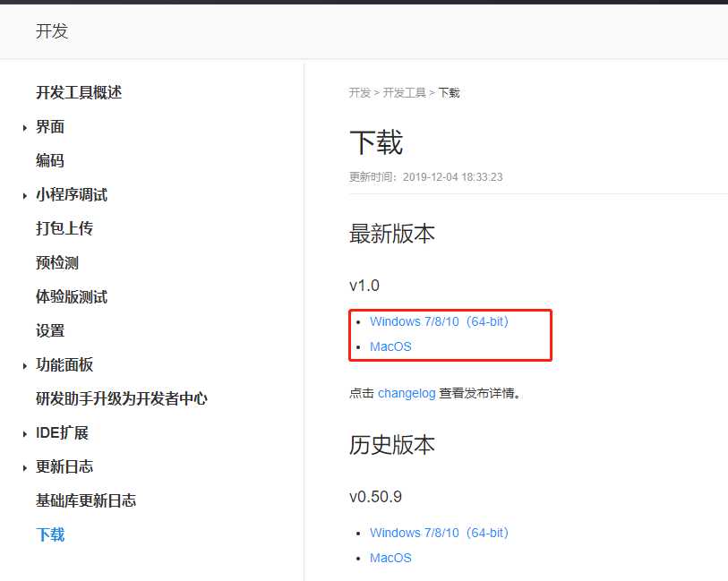Open 基础库更新日志 in the sidebar
The width and height of the screenshot is (728, 581).
(x=86, y=501)
